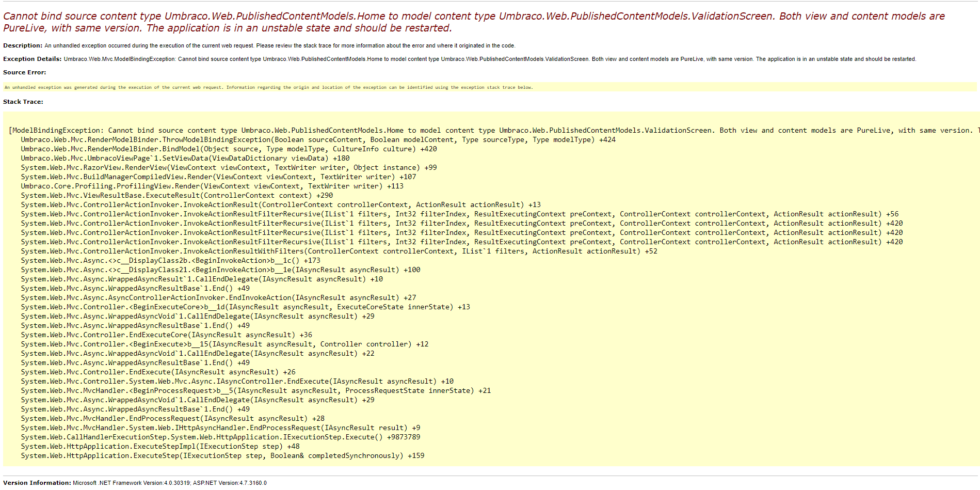The height and width of the screenshot is (490, 980).
Task: Select the BeginProcessRequest b__5 +21 line
Action: click(256, 391)
